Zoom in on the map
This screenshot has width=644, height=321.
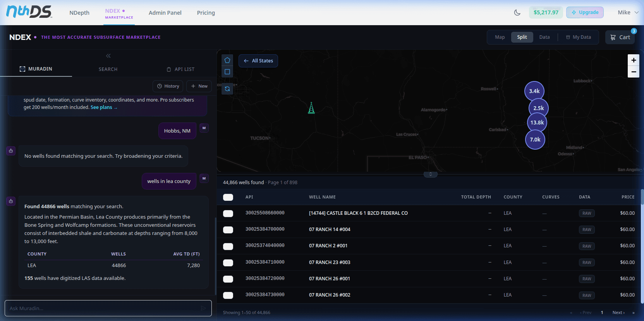click(634, 60)
